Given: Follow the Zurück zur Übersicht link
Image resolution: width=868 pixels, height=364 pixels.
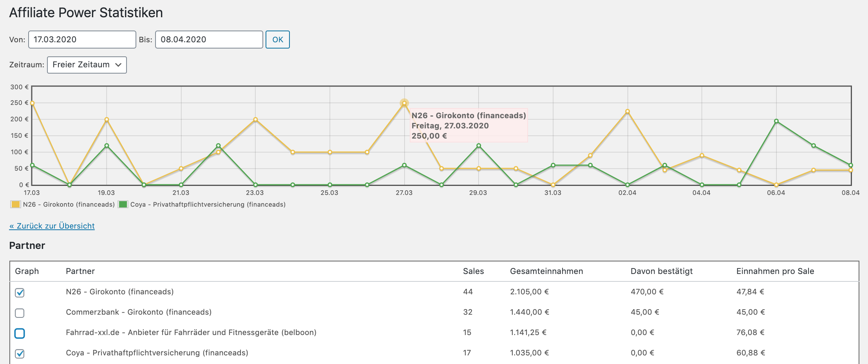Looking at the screenshot, I should tap(52, 226).
